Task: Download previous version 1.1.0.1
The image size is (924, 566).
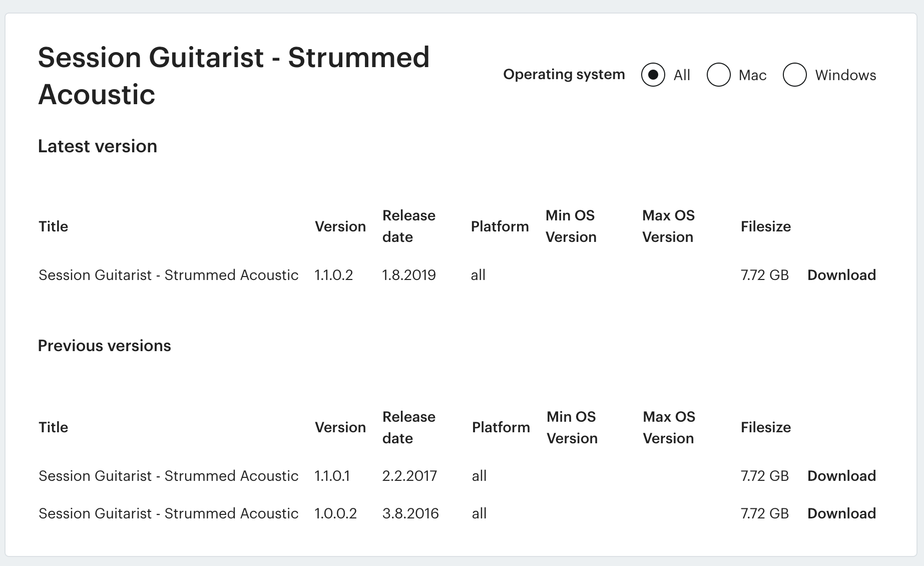Action: click(x=841, y=476)
